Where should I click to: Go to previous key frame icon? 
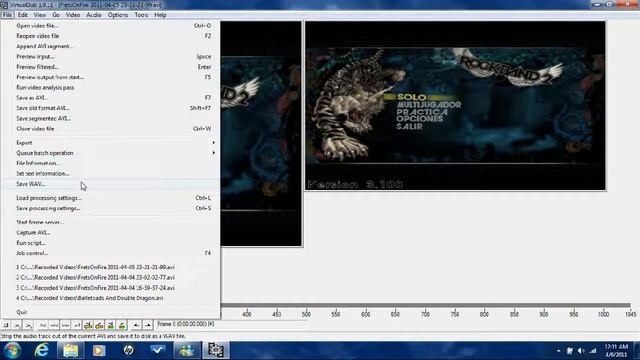pyautogui.click(x=88, y=325)
